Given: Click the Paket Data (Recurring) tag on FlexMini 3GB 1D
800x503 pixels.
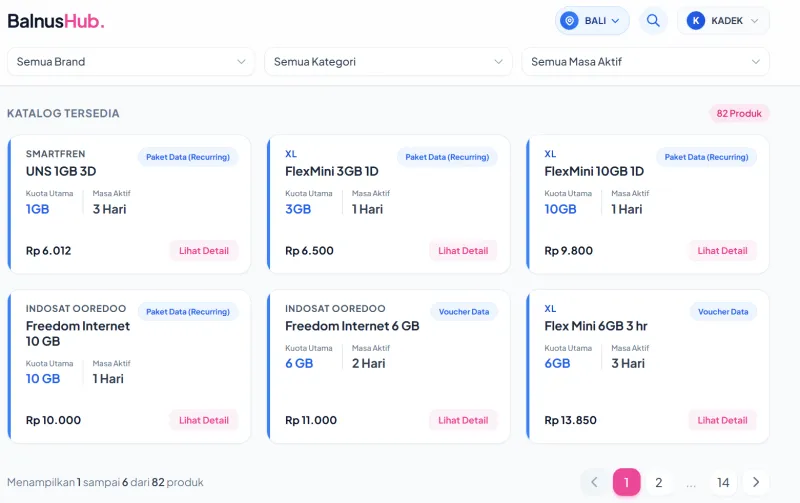Looking at the screenshot, I should [x=447, y=157].
